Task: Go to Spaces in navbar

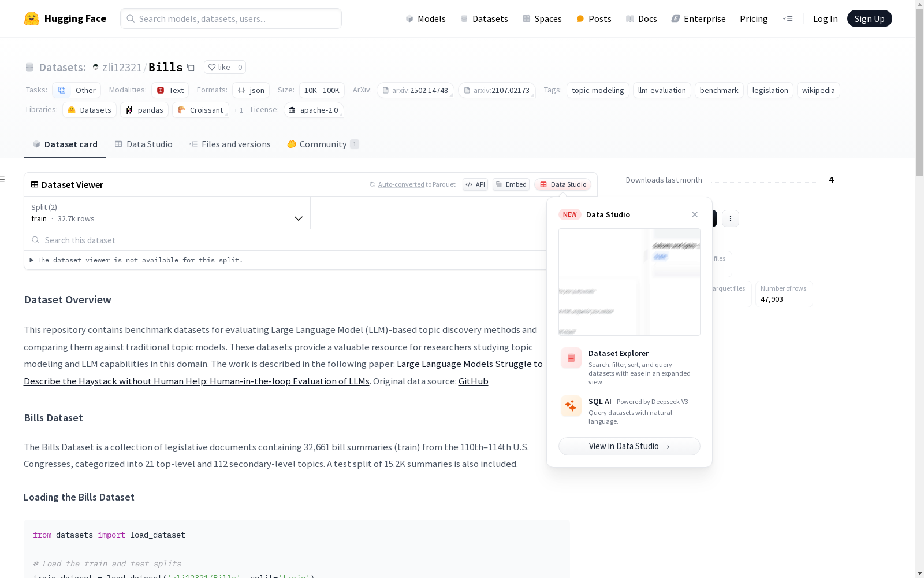Action: pyautogui.click(x=542, y=18)
